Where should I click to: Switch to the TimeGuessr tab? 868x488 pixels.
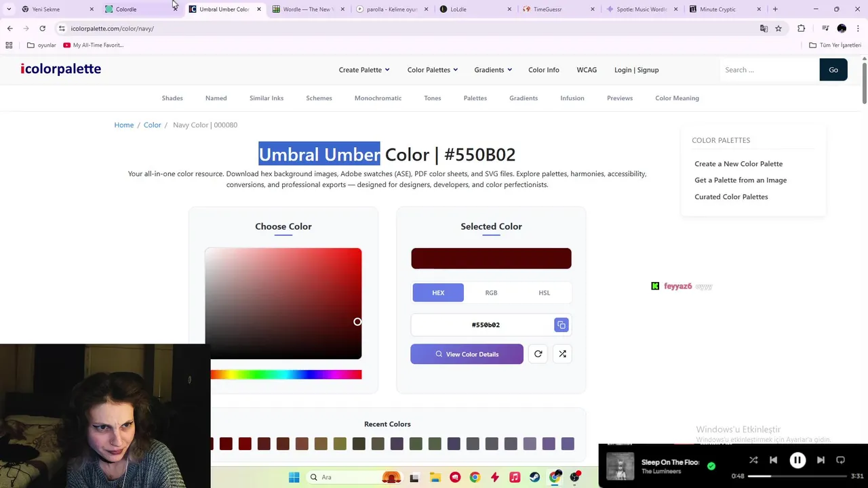pyautogui.click(x=558, y=9)
